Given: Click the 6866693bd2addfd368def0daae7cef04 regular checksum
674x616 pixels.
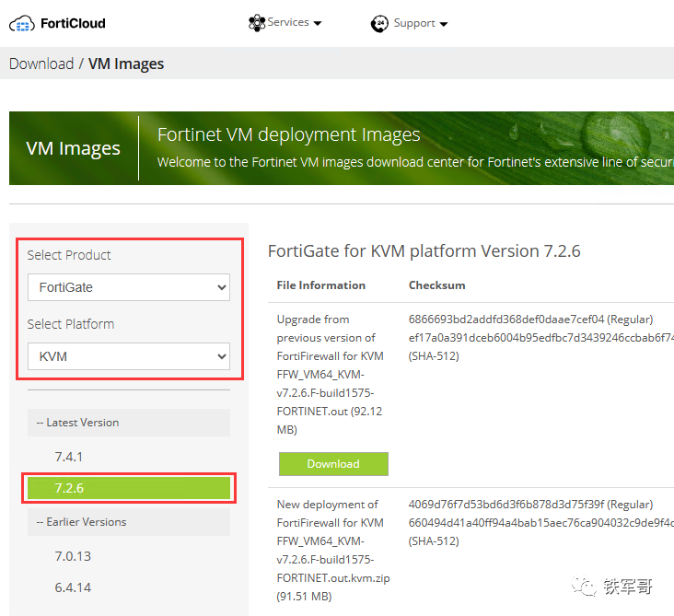Looking at the screenshot, I should click(530, 319).
